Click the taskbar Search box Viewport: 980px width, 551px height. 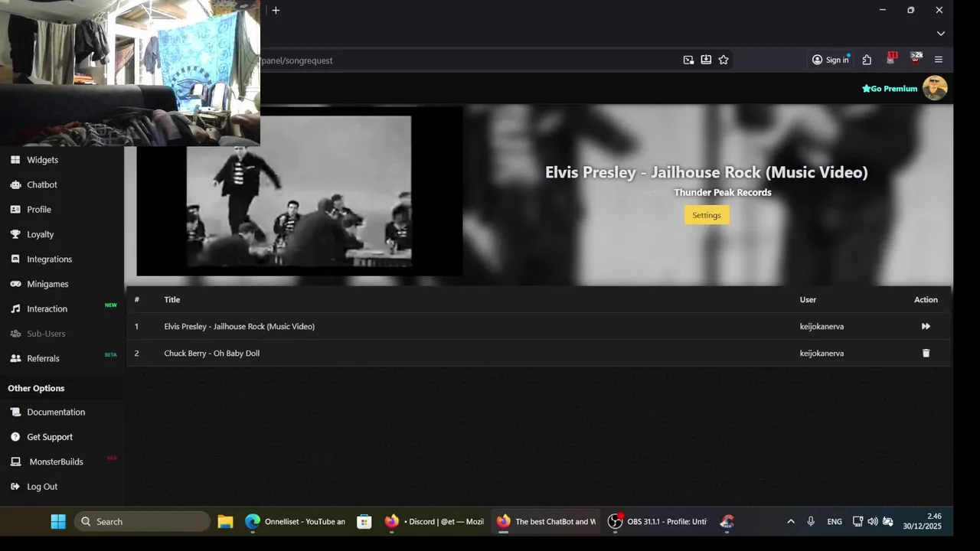(x=142, y=521)
